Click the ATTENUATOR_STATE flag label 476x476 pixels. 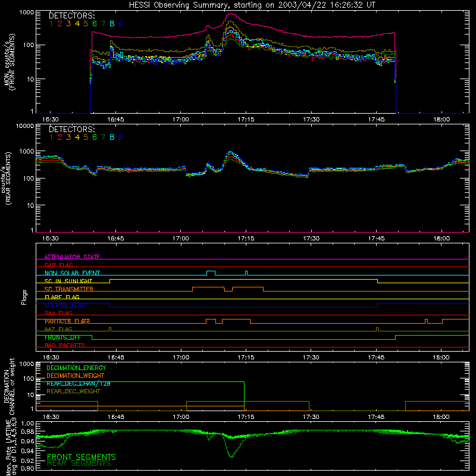click(72, 257)
